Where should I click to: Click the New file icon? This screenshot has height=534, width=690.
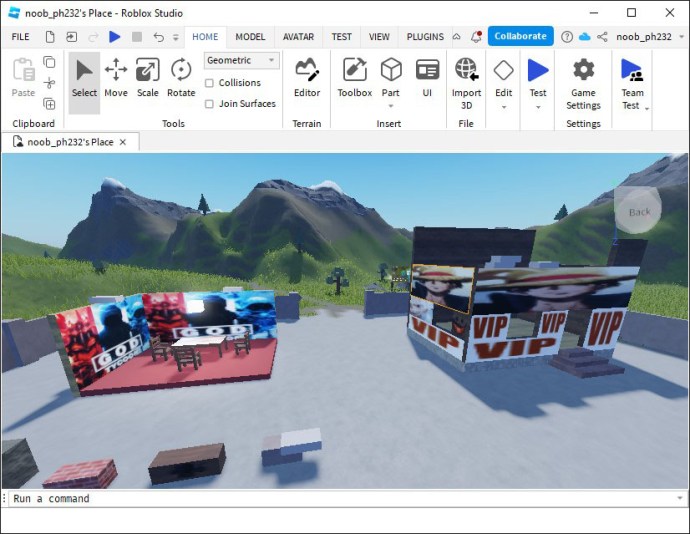point(50,37)
